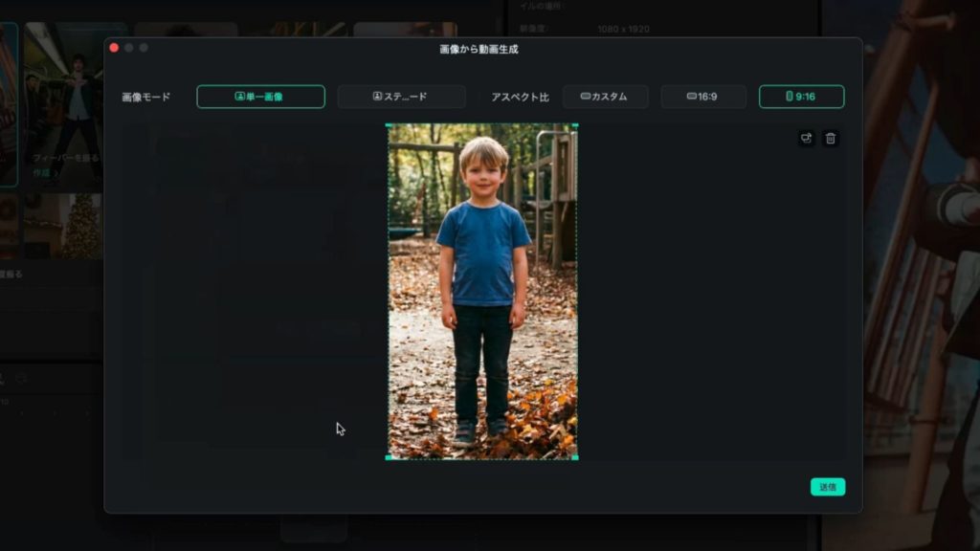Delete the image with the trash icon
This screenshot has width=980, height=551.
(x=831, y=139)
